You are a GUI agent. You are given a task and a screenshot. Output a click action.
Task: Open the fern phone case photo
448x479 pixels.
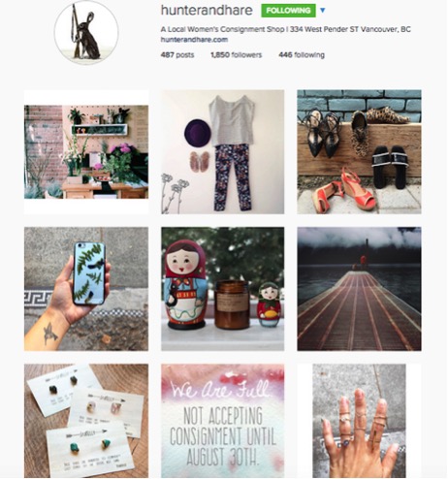click(x=86, y=289)
